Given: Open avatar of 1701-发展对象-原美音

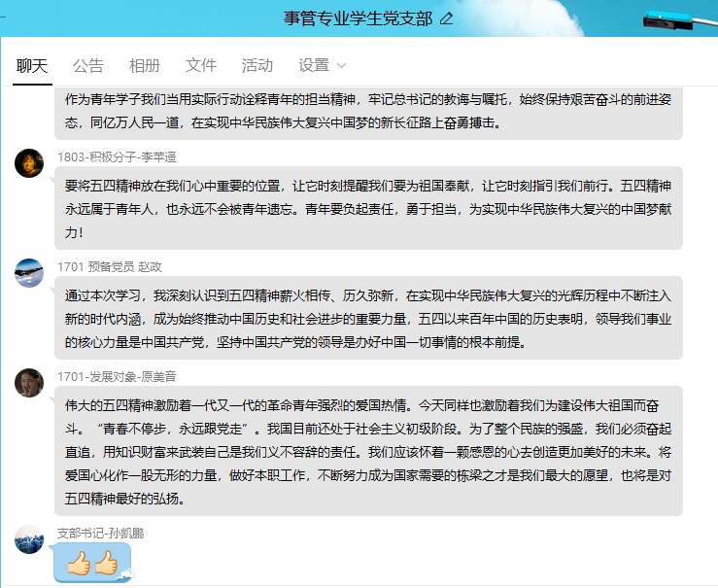Looking at the screenshot, I should (29, 383).
